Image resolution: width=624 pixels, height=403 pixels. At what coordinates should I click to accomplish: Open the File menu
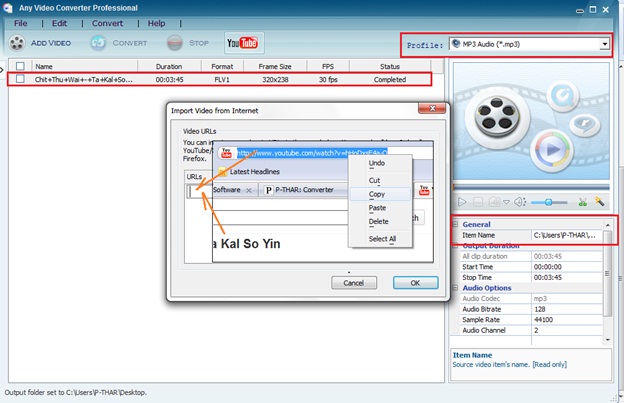(x=20, y=23)
